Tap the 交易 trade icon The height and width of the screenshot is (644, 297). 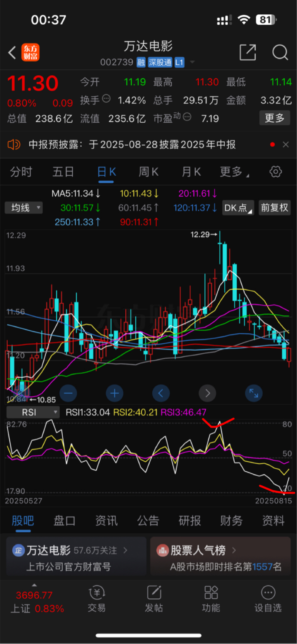[97, 599]
